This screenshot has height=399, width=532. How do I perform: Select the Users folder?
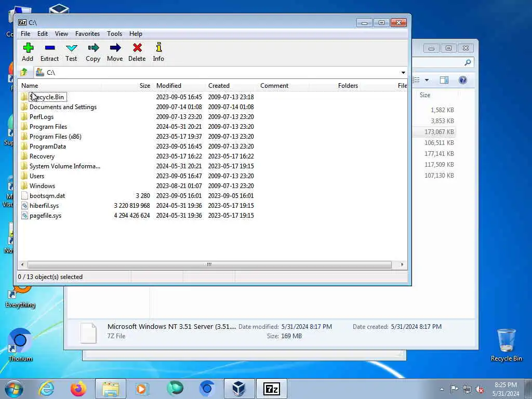tap(37, 176)
